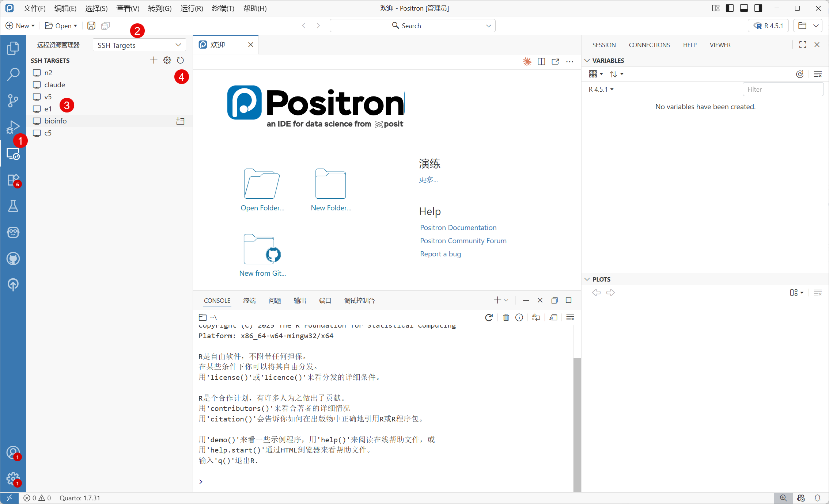Viewport: 829px width, 504px height.
Task: Open the New file dropdown
Action: point(20,26)
